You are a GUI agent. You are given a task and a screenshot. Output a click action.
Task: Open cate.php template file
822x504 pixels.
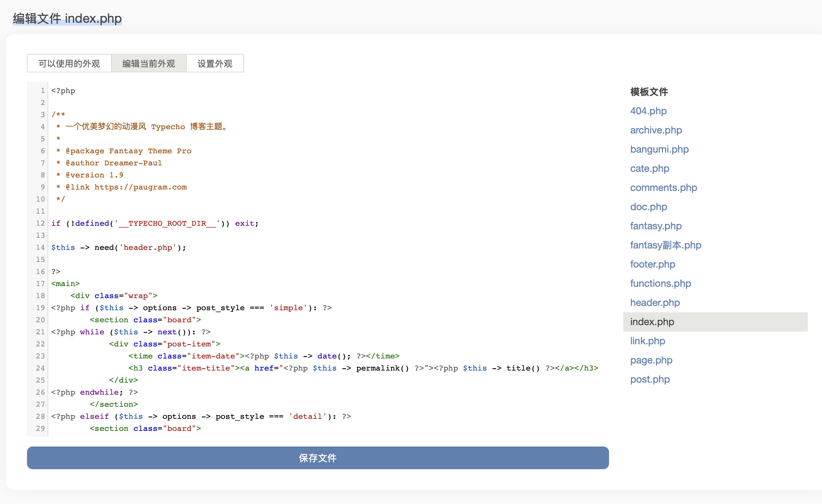650,169
